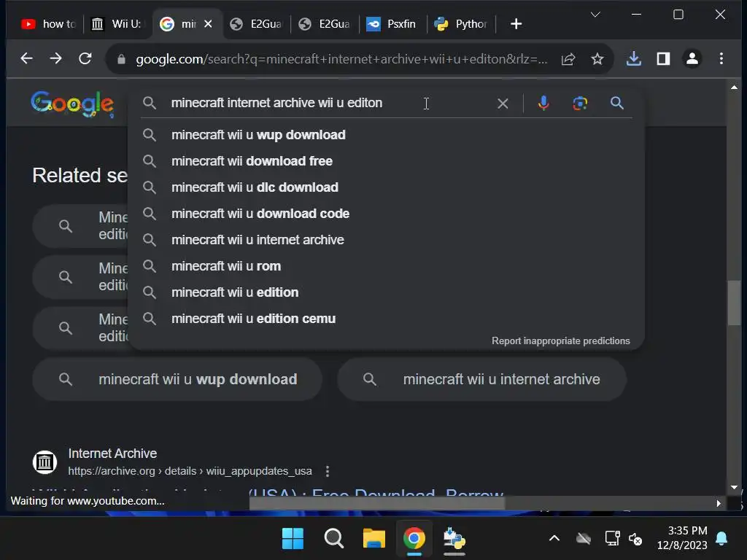
Task: Open options dots beside Internet Archive result
Action: pyautogui.click(x=328, y=472)
